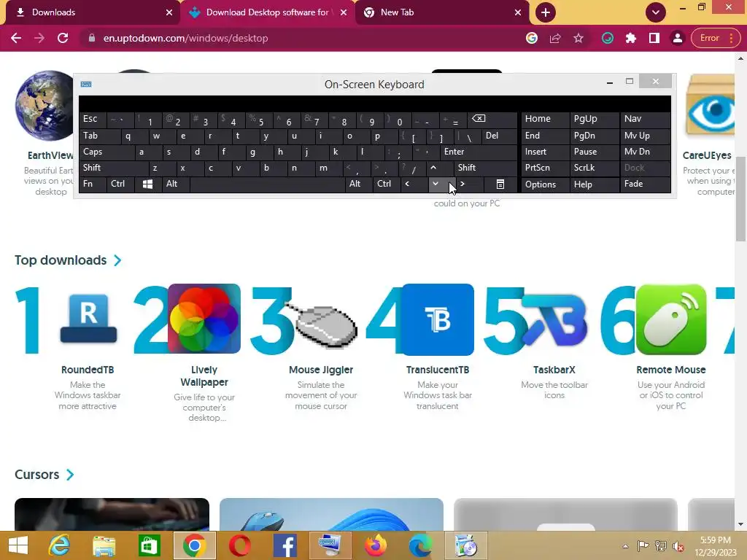Image resolution: width=747 pixels, height=560 pixels.
Task: Open the Chrome profile avatar
Action: point(678,38)
